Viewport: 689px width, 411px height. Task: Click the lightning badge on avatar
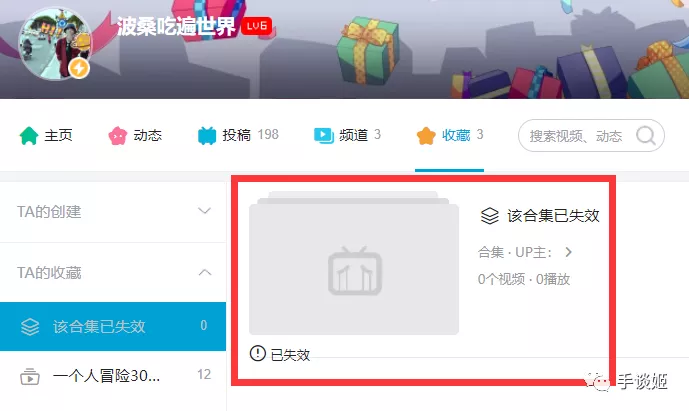pos(79,68)
